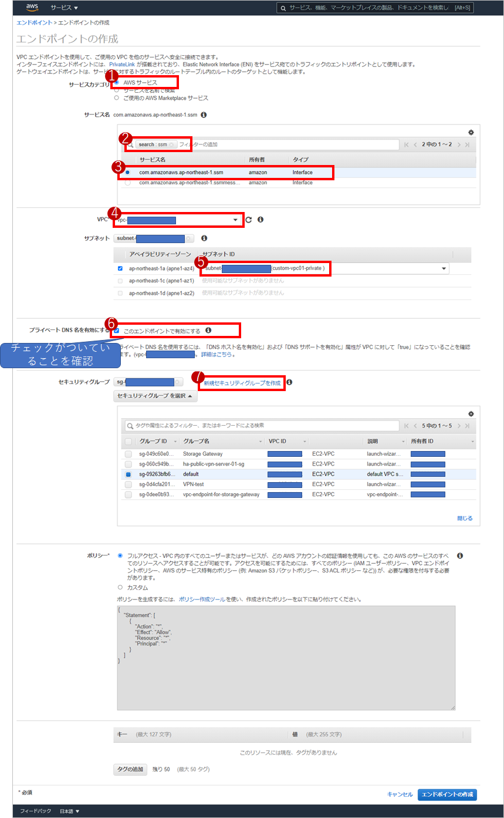Open the グループ ID column dropdown arrow
The height and width of the screenshot is (818, 504).
tap(175, 442)
